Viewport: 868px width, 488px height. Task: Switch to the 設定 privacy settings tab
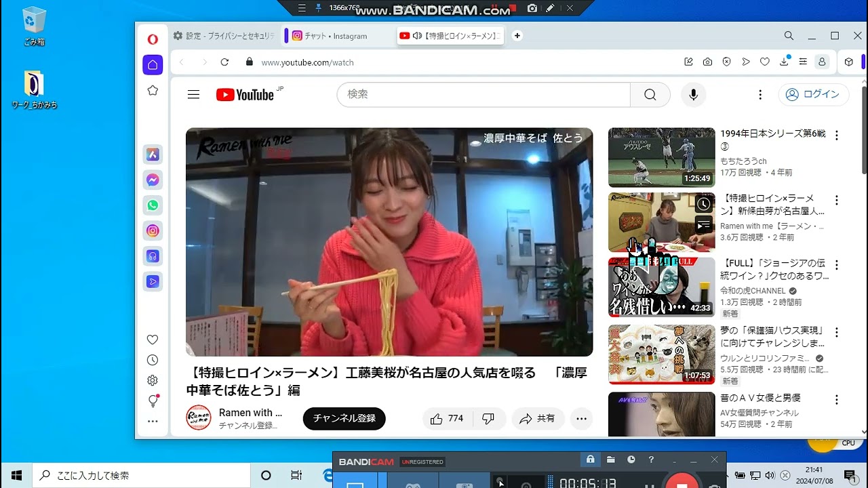coord(224,36)
